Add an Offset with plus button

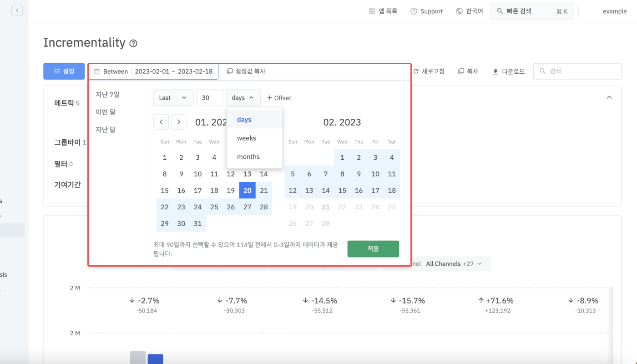pos(279,98)
